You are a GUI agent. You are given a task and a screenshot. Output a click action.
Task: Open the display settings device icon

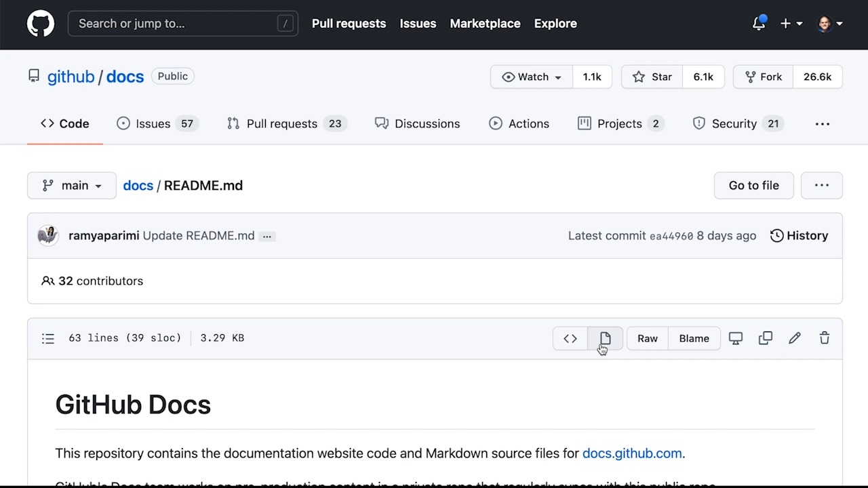736,338
